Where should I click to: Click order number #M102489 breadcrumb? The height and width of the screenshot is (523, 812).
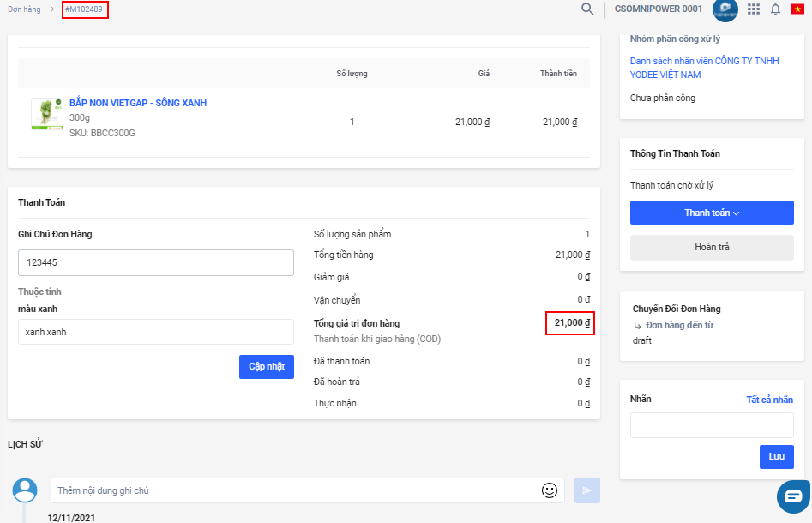[x=85, y=10]
